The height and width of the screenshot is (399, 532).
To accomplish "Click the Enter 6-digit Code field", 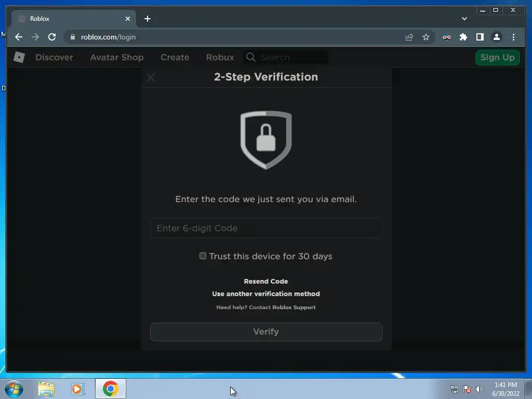I will [266, 228].
